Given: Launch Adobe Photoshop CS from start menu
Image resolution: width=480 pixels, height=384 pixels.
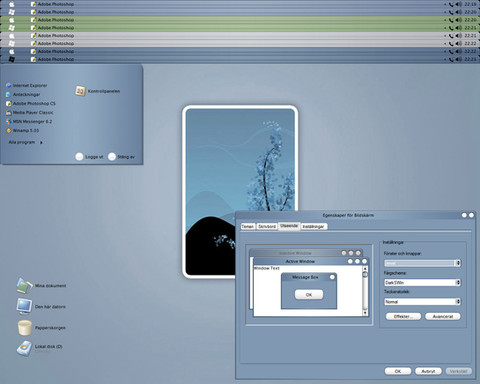Looking at the screenshot, I should click(x=31, y=104).
